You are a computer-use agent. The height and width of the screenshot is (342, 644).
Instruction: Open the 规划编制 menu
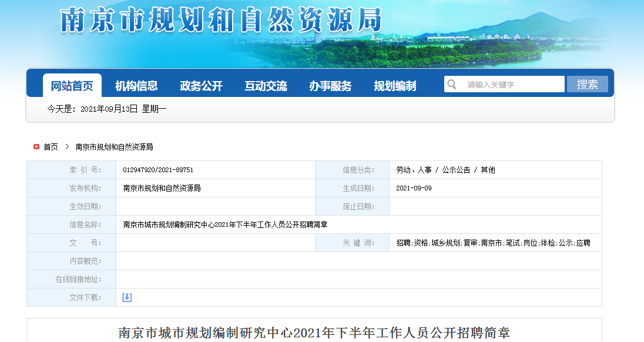tap(395, 86)
